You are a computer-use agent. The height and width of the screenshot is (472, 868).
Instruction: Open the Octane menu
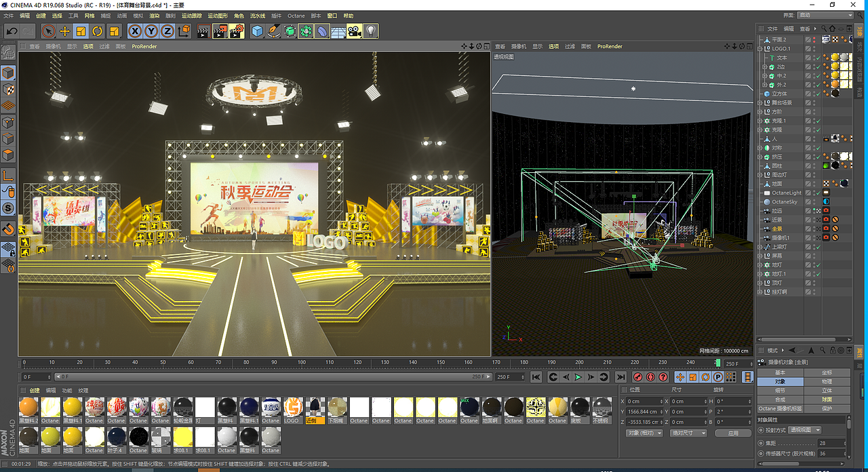tap(296, 16)
